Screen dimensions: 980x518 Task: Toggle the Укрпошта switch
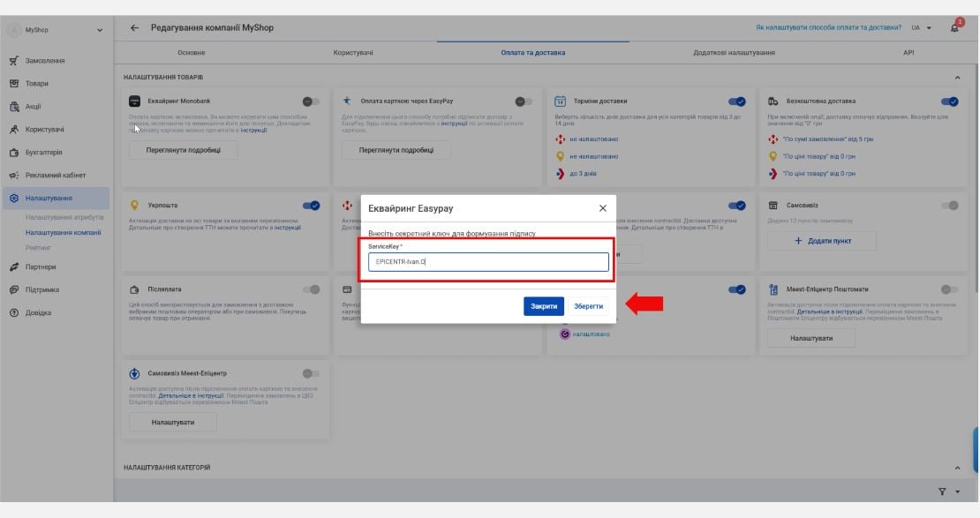coord(311,205)
